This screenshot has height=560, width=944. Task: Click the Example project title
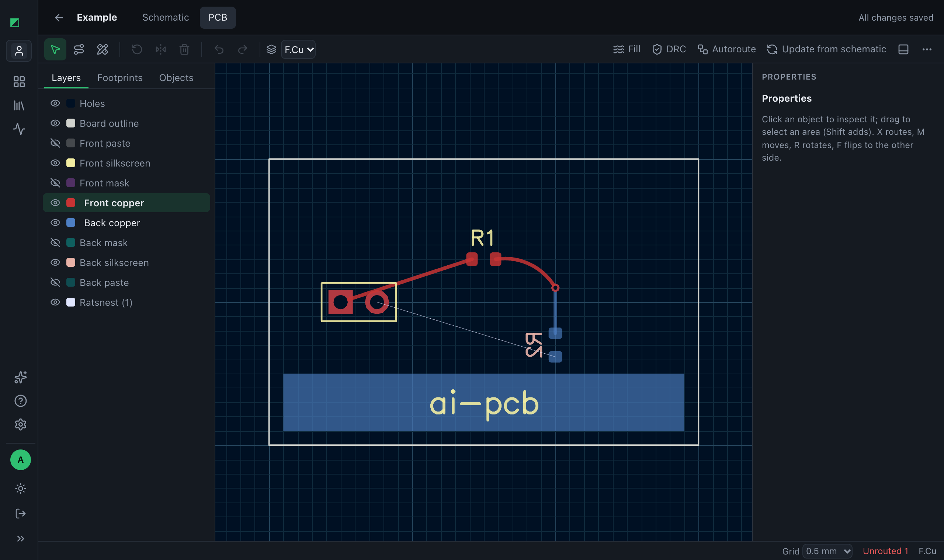click(x=97, y=18)
